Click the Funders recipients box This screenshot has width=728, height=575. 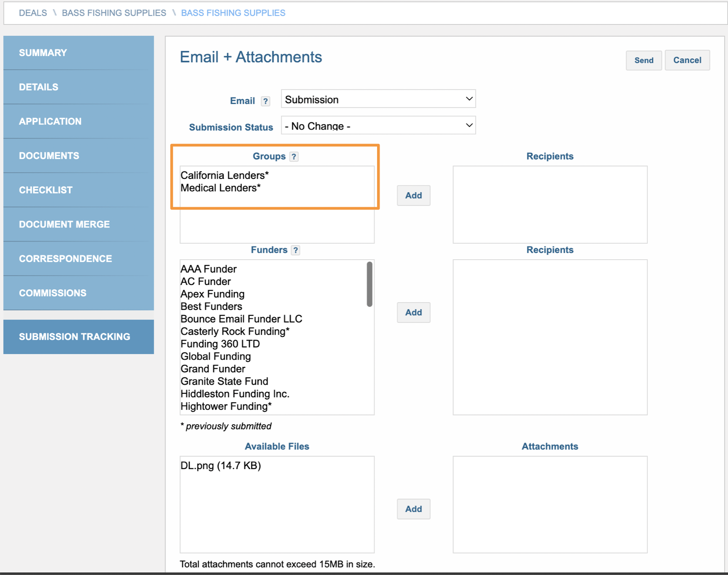tap(550, 337)
